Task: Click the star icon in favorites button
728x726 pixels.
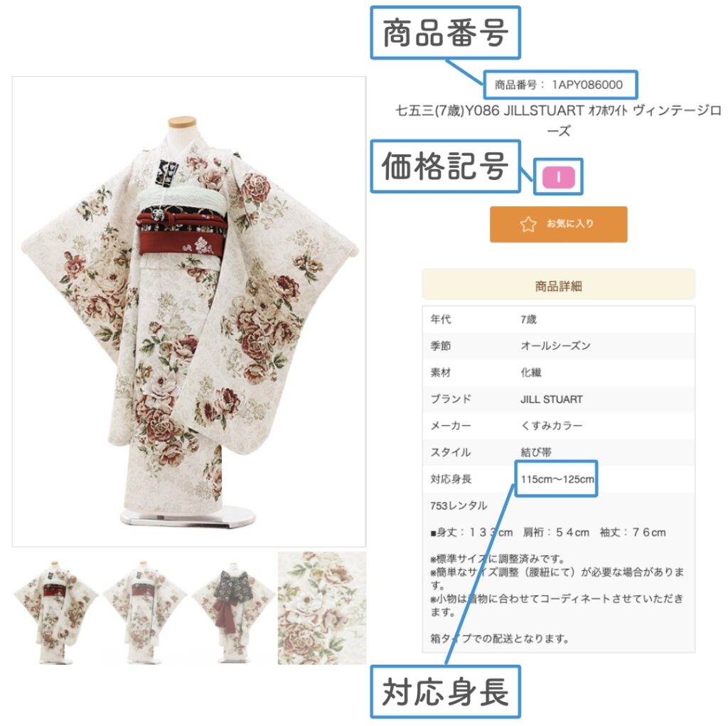Action: (x=528, y=225)
